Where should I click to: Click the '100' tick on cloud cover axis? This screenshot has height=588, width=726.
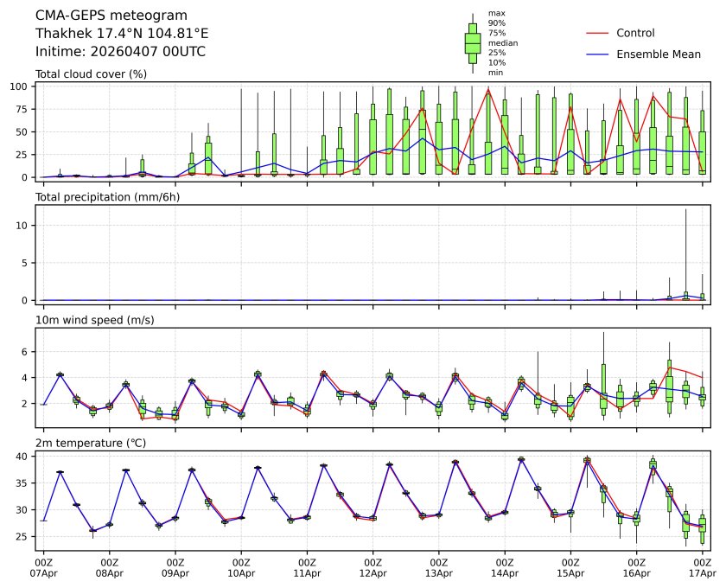tap(22, 86)
